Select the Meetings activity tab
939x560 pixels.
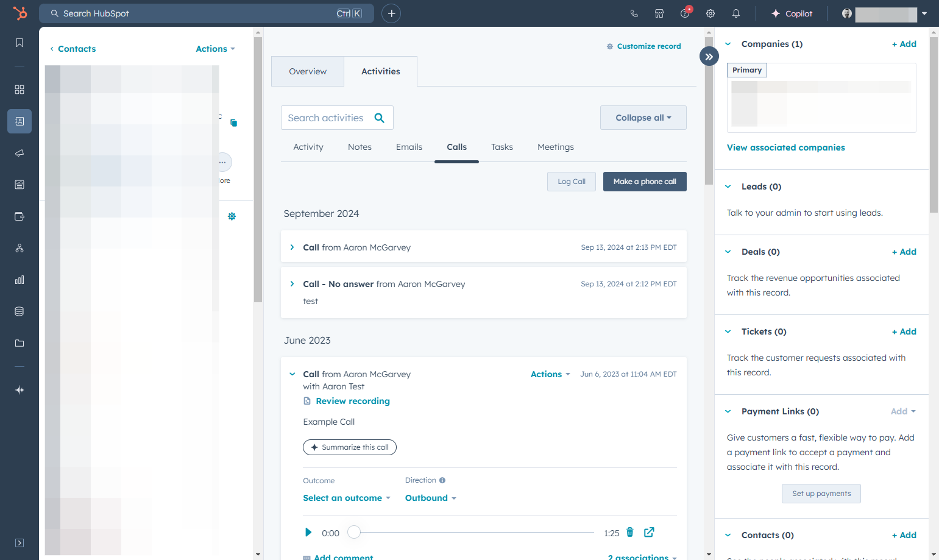coord(556,147)
